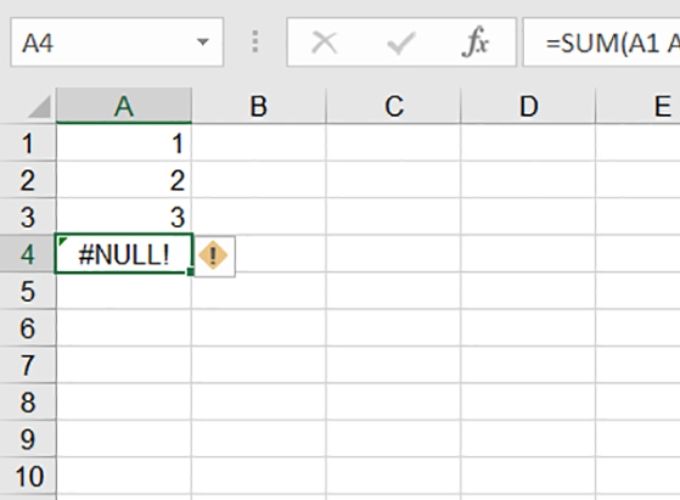Select column B header
680x500 pixels.
pyautogui.click(x=258, y=106)
